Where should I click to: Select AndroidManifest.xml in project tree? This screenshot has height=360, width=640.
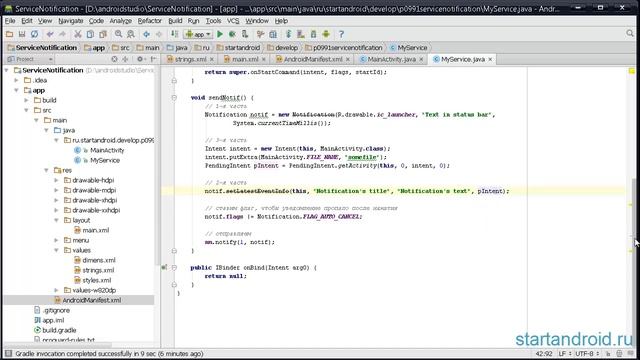(x=91, y=300)
